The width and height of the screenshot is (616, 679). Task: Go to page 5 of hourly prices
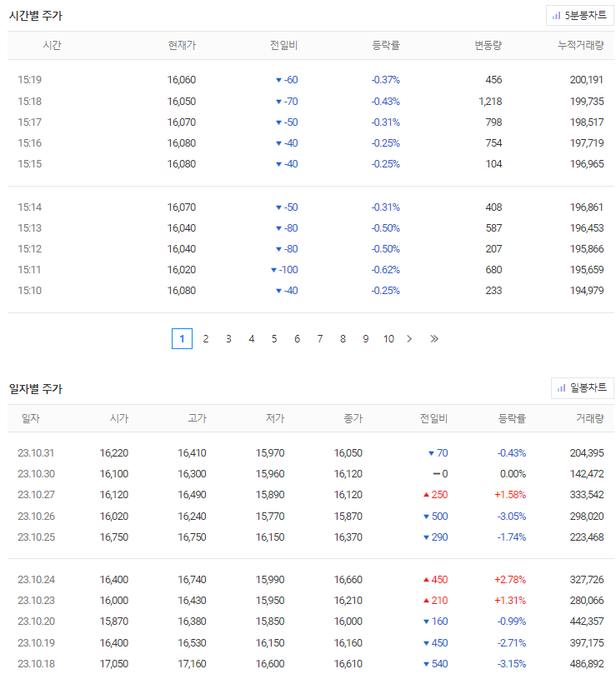pos(274,338)
